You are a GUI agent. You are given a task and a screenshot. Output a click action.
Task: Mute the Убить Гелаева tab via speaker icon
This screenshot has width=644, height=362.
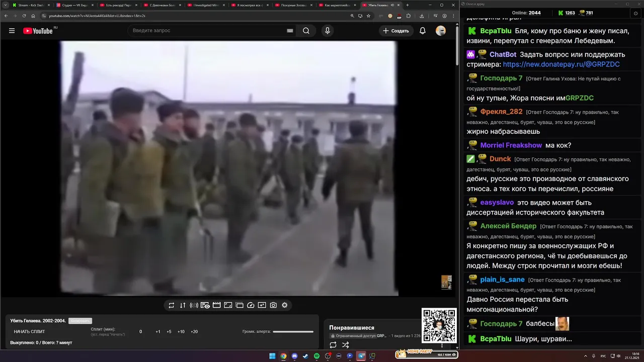392,5
